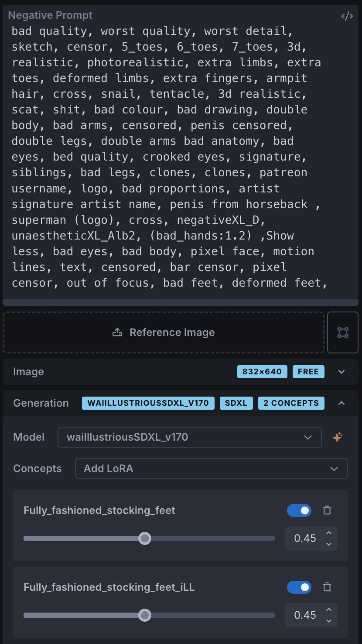Screen dimensions: 362x644
Task: Disable the Fully_fashioned_stocking_feet LoRA toggle
Action: click(x=299, y=510)
